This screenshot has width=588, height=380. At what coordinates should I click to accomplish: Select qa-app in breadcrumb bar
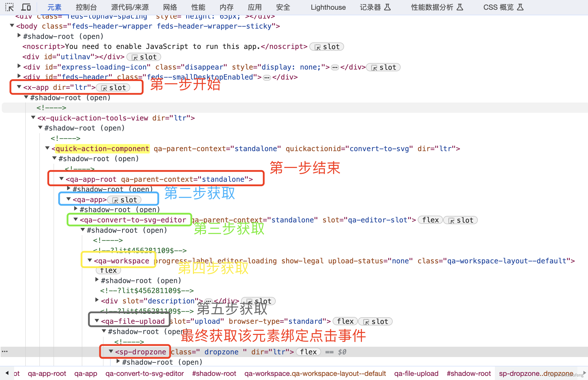coord(86,374)
